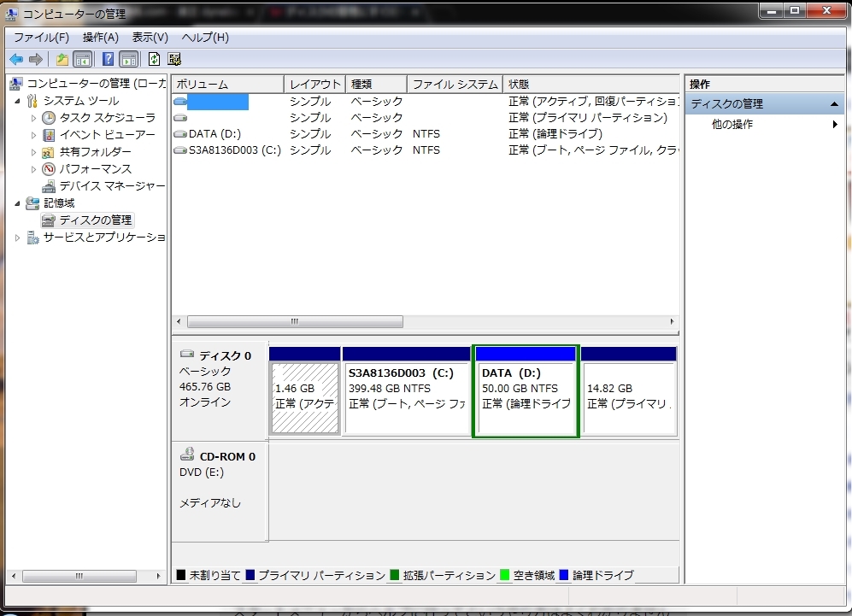Collapse the 記憶域 tree node
This screenshot has height=616, width=852.
(17, 203)
